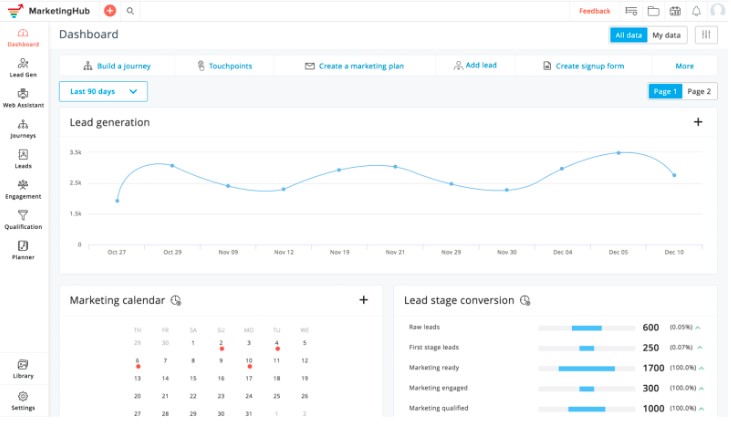
Task: Click Touchpoints link
Action: pyautogui.click(x=225, y=66)
